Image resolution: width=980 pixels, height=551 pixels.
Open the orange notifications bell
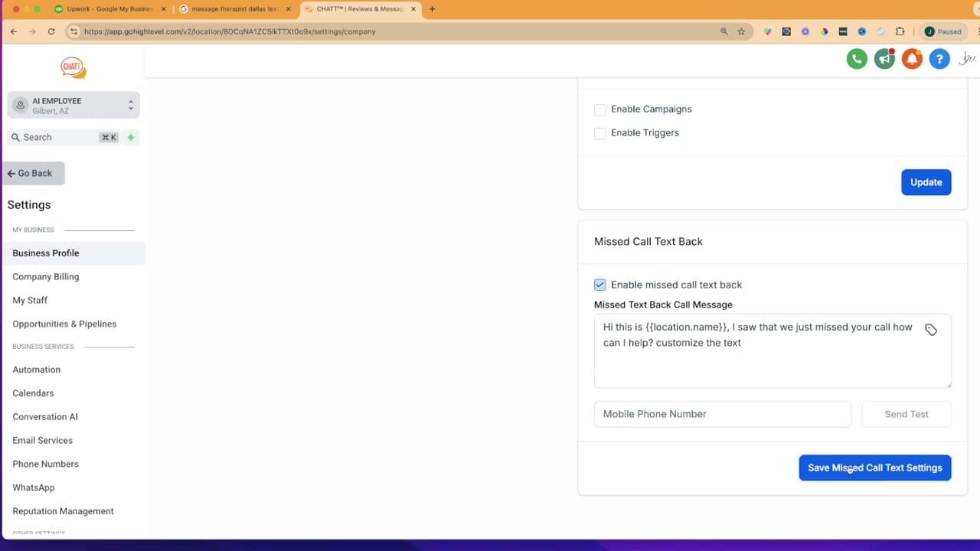point(912,59)
